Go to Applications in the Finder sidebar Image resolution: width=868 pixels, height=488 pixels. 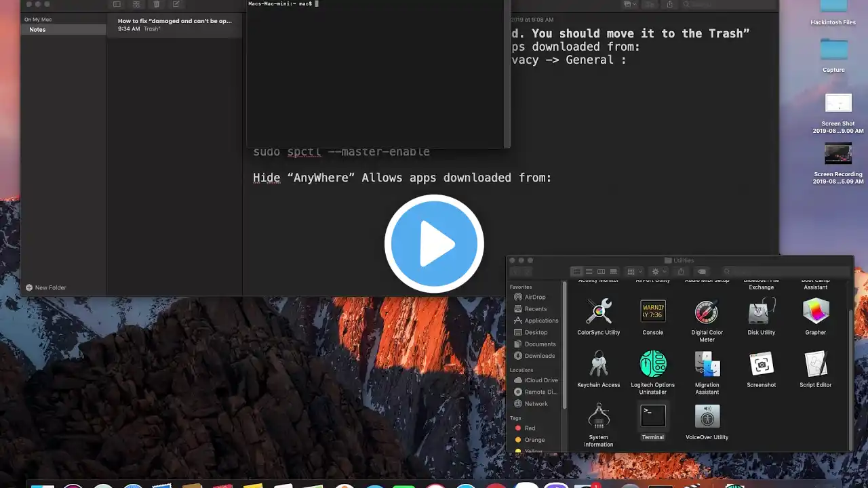536,321
